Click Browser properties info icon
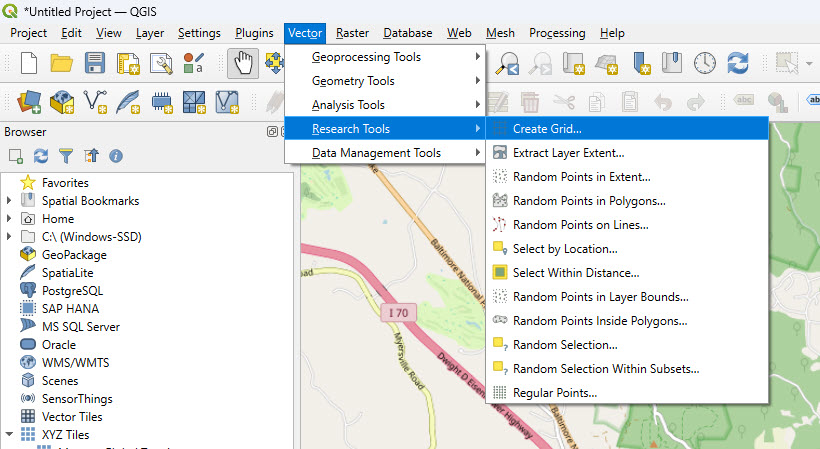The image size is (820, 449). click(116, 156)
